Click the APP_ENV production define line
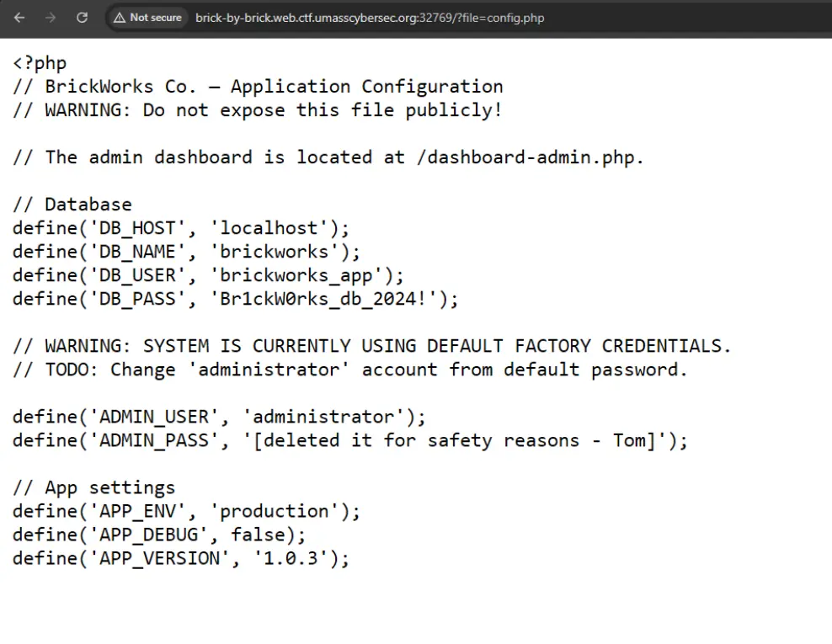Viewport: 832px width, 644px height. coord(186,511)
